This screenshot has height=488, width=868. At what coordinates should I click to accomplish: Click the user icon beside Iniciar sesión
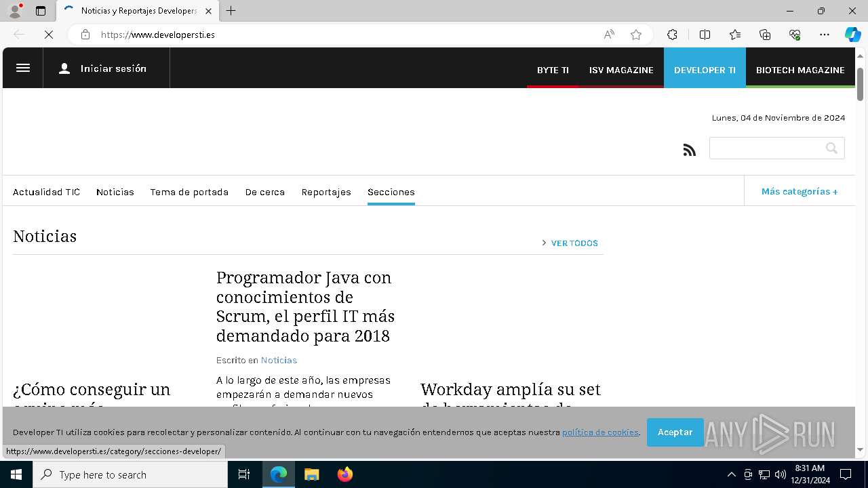(x=64, y=68)
